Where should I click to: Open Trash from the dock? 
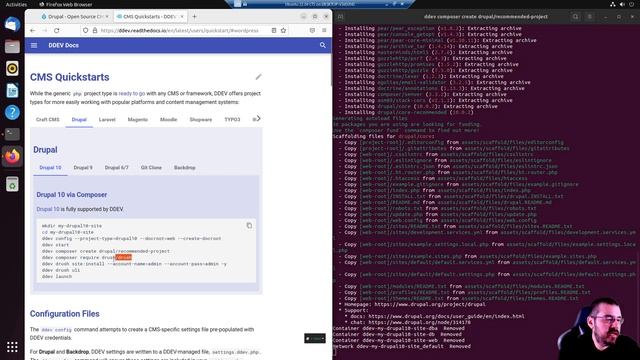[12, 184]
